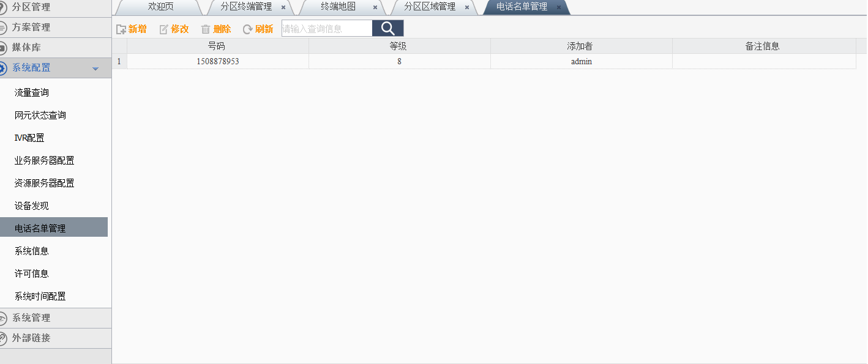Image resolution: width=868 pixels, height=364 pixels.
Task: Switch to the 分区区域管理 tab
Action: (x=430, y=7)
